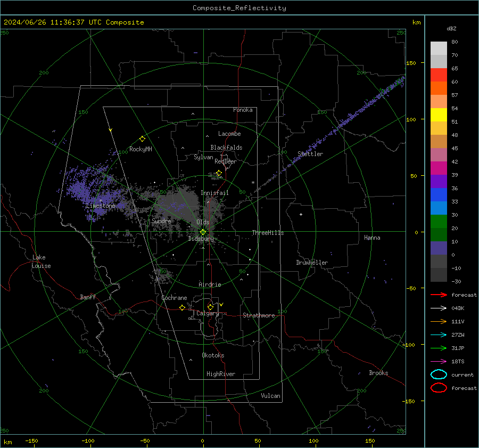The image size is (479, 448).
Task: Click the yellow diamond marker below RedDeer
Action: pos(219,173)
